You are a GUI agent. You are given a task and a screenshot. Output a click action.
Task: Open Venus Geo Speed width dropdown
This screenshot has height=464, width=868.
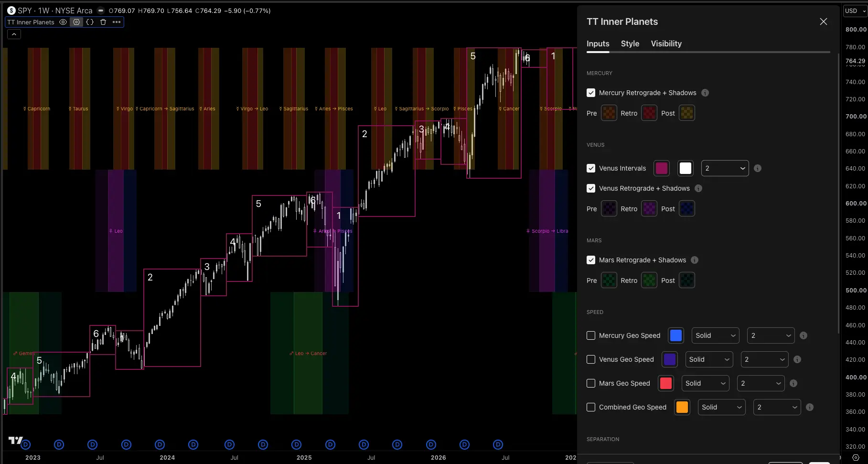click(764, 359)
